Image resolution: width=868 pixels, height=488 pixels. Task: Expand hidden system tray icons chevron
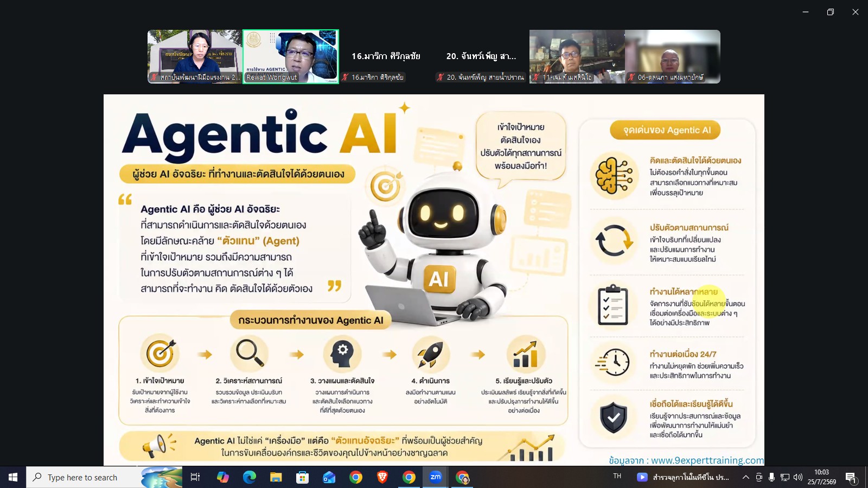pos(746,477)
